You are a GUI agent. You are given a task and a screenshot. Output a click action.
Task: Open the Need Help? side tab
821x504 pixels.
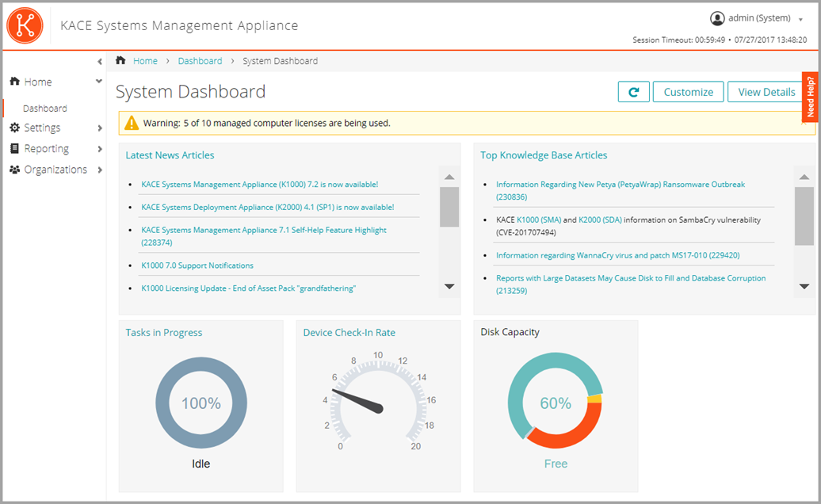coord(811,97)
